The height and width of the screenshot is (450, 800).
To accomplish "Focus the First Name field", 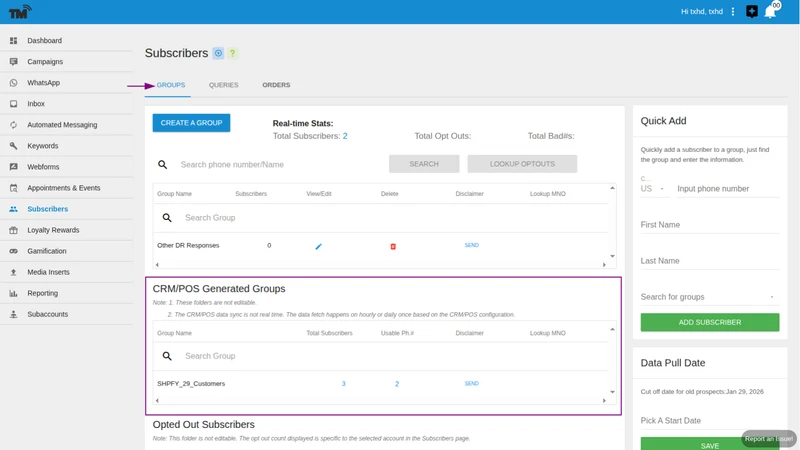I will click(x=710, y=225).
